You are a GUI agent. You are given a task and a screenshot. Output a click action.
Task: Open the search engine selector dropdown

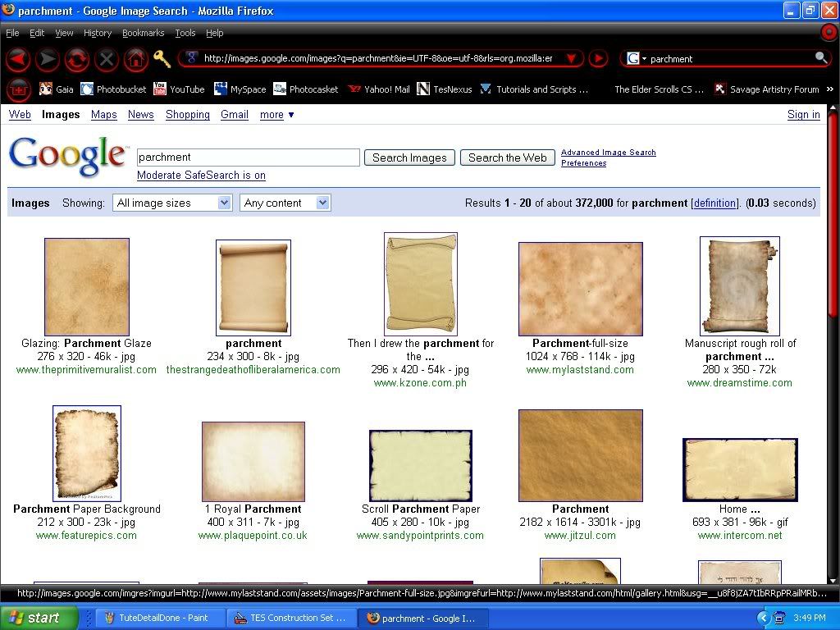(x=637, y=58)
